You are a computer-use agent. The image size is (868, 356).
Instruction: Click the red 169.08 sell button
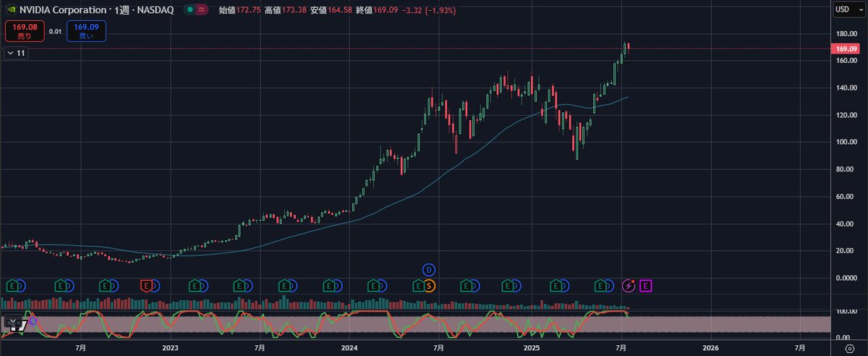pos(25,31)
